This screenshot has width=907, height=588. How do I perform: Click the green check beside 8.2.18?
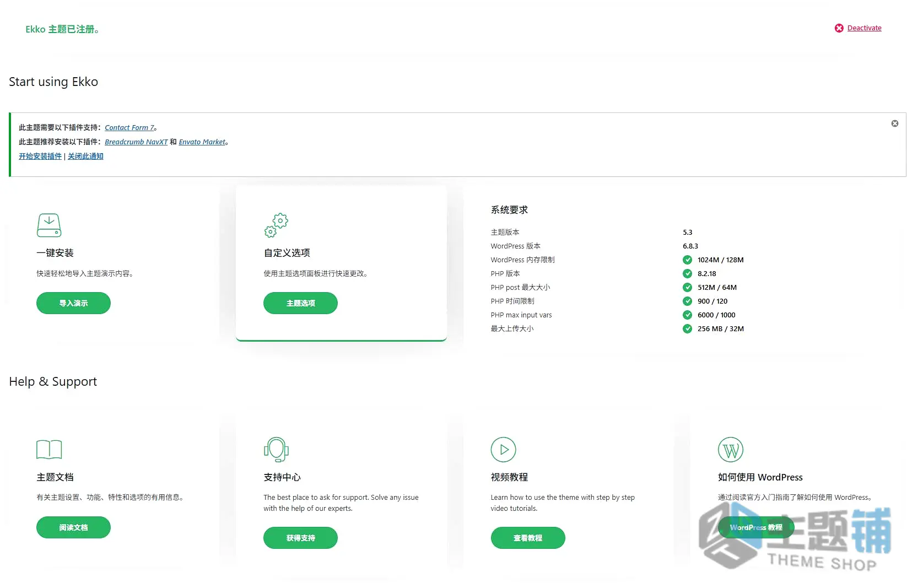pyautogui.click(x=687, y=274)
